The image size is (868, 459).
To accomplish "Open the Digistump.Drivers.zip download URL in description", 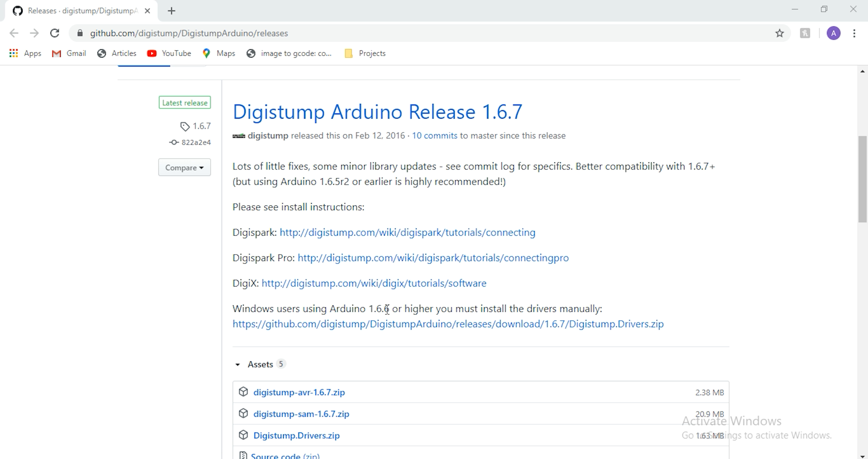I will (x=448, y=324).
